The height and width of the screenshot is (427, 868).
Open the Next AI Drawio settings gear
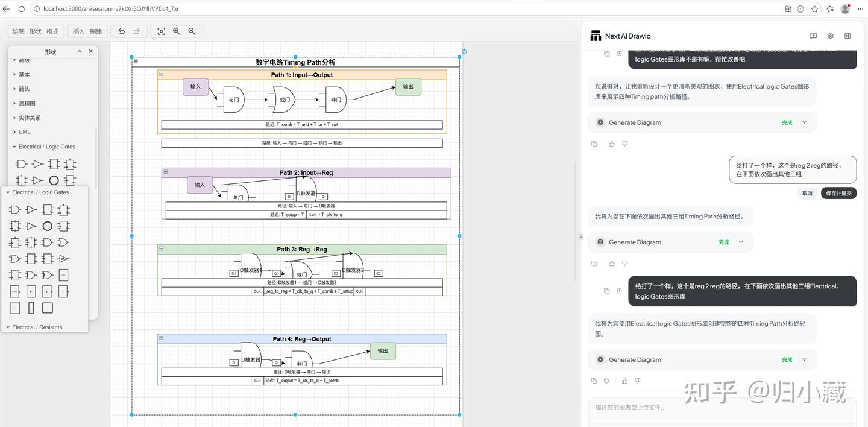(x=830, y=36)
